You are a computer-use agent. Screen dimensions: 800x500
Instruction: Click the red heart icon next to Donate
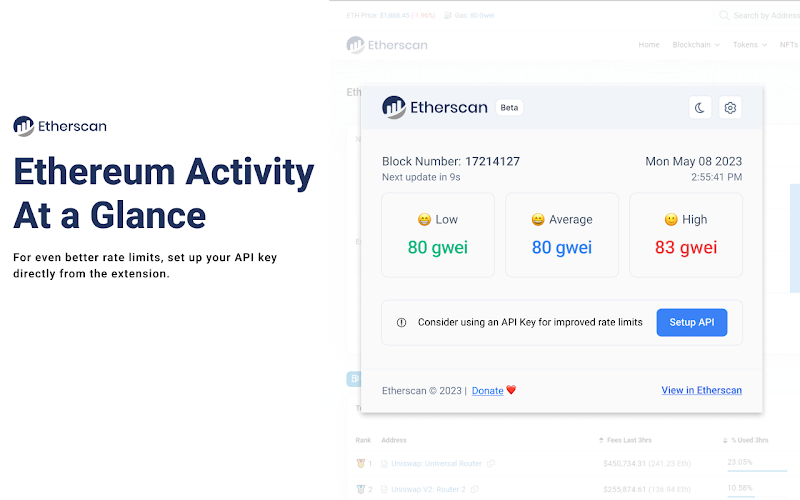511,390
